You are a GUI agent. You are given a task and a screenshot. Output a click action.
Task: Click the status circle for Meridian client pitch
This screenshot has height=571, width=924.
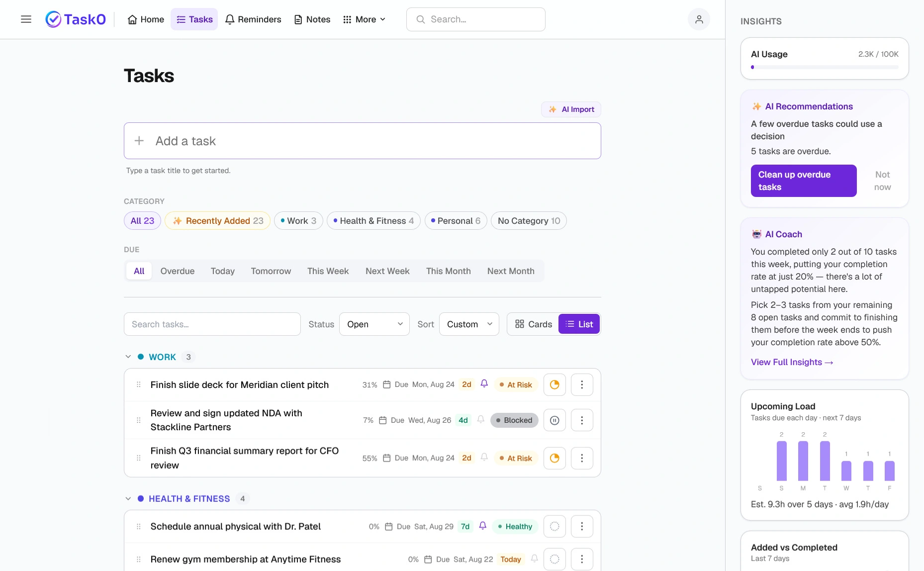coord(554,385)
